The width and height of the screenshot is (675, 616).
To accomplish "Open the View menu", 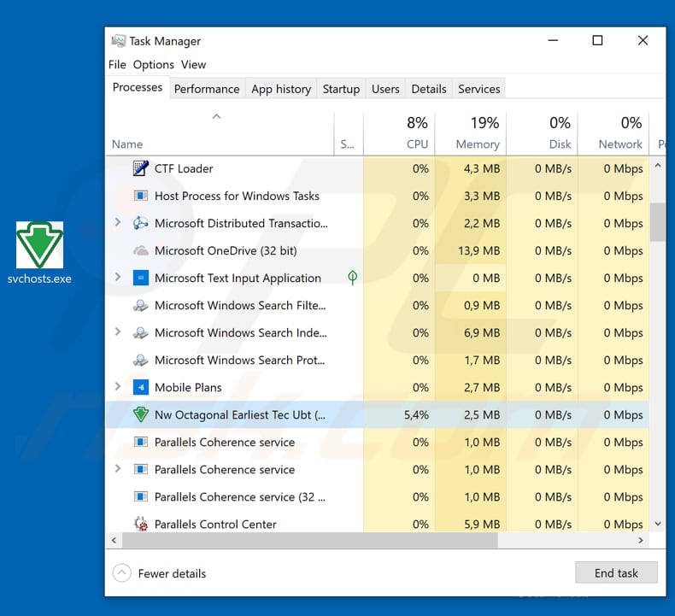I will pos(193,65).
